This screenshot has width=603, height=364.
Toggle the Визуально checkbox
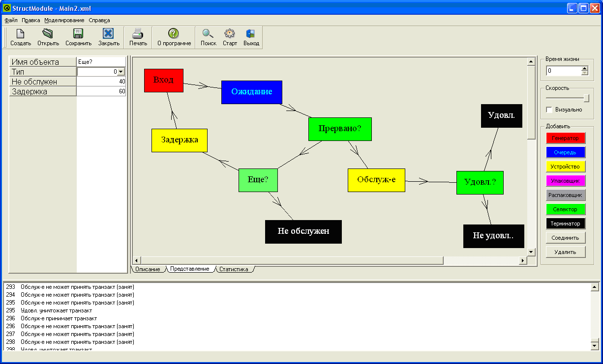[549, 110]
